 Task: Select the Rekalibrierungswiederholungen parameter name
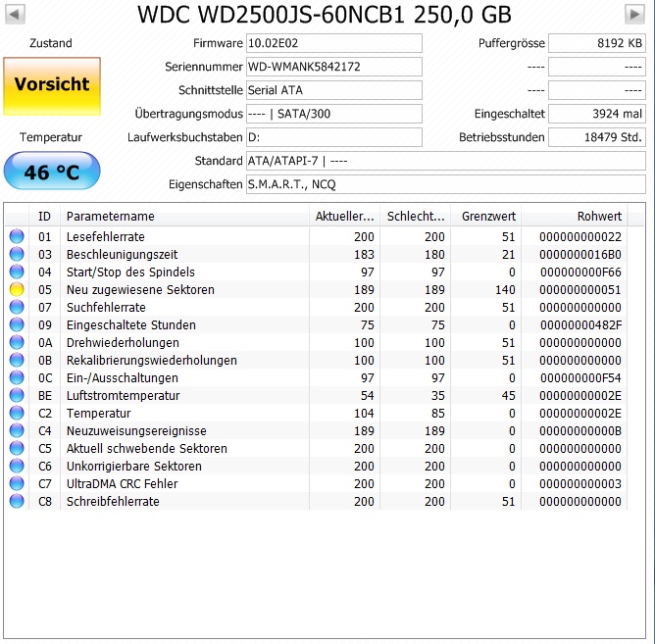pyautogui.click(x=152, y=360)
